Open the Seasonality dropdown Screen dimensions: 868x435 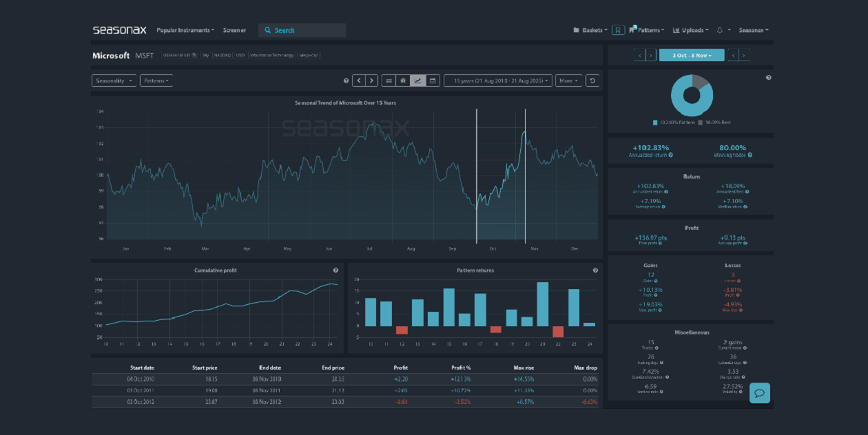pyautogui.click(x=114, y=81)
